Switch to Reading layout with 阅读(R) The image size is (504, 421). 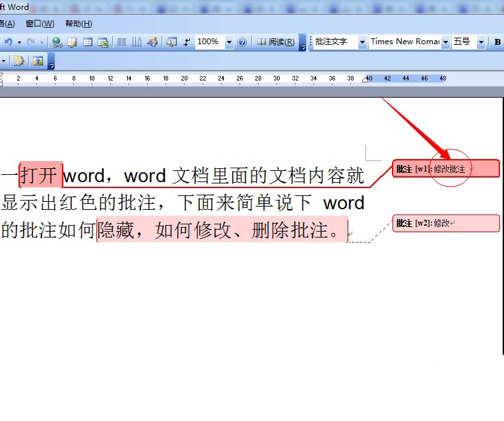276,42
